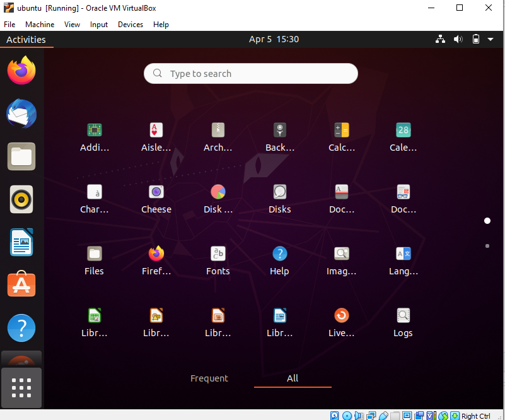Launch the Aisle... solitaire app
Viewport: 505px width, 420px height.
click(156, 137)
